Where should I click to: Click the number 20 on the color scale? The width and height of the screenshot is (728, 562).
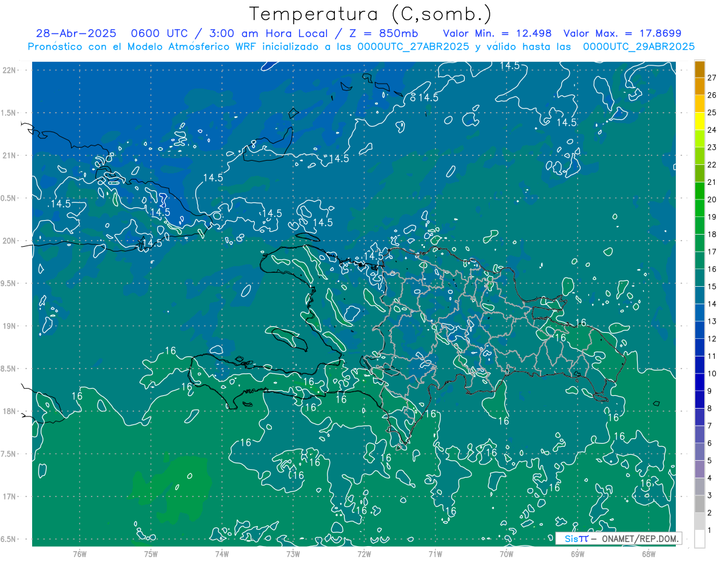pos(712,199)
